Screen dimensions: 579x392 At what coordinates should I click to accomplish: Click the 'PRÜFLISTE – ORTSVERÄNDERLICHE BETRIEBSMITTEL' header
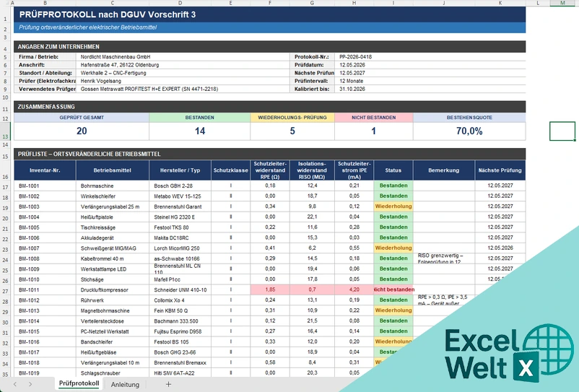click(x=269, y=154)
